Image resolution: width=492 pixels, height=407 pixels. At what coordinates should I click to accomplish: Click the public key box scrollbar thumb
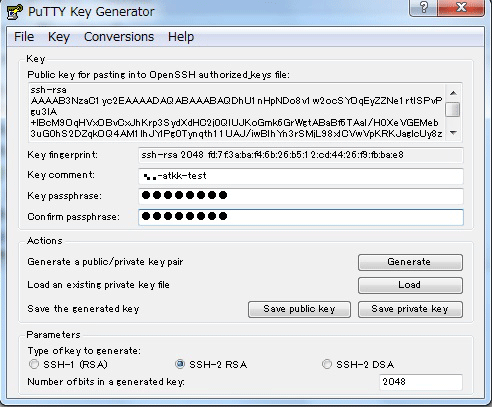click(x=453, y=109)
